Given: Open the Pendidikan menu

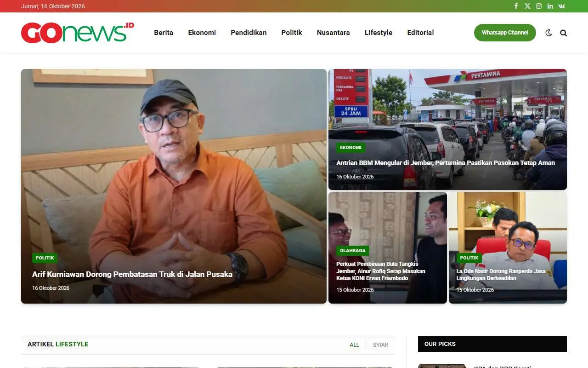Looking at the screenshot, I should (249, 33).
